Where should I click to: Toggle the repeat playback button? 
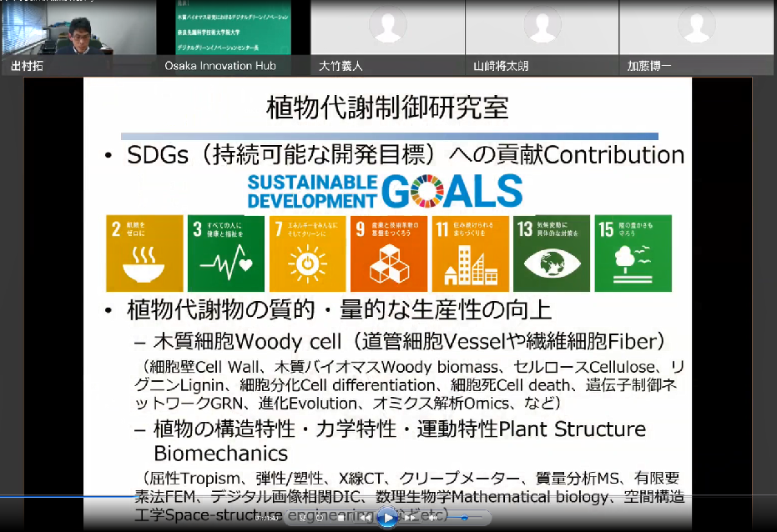[x=321, y=518]
